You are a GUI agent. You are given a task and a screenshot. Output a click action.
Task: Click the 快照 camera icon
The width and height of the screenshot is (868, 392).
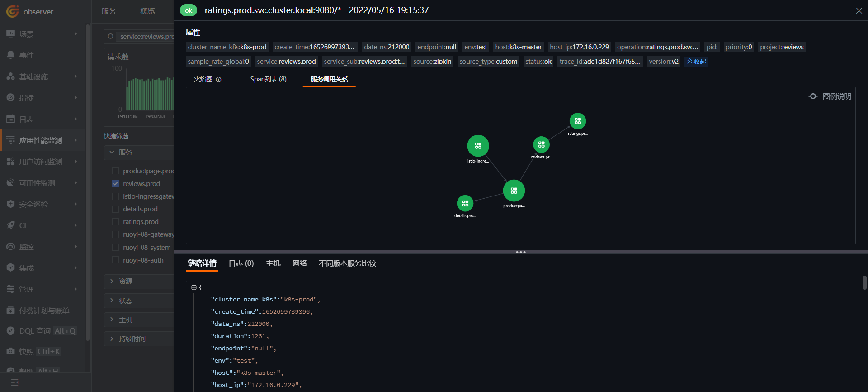10,351
